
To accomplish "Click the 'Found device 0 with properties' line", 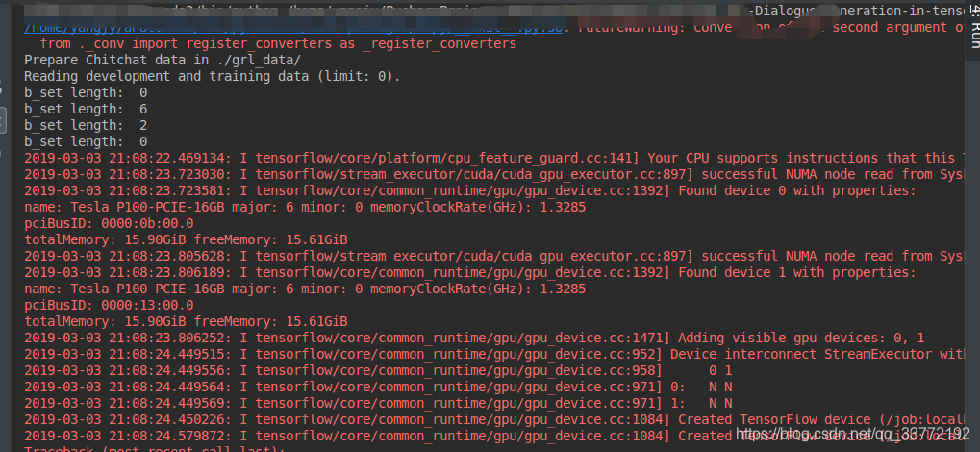I will tap(470, 190).
